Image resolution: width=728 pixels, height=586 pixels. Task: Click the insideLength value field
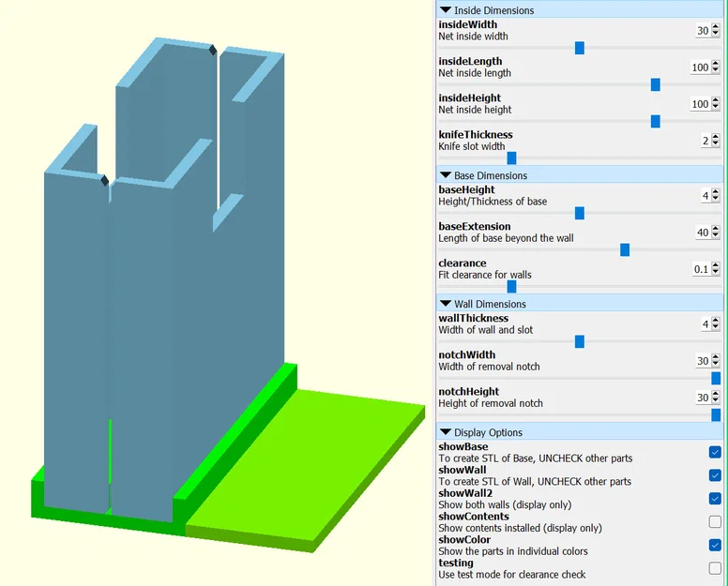[x=700, y=68]
